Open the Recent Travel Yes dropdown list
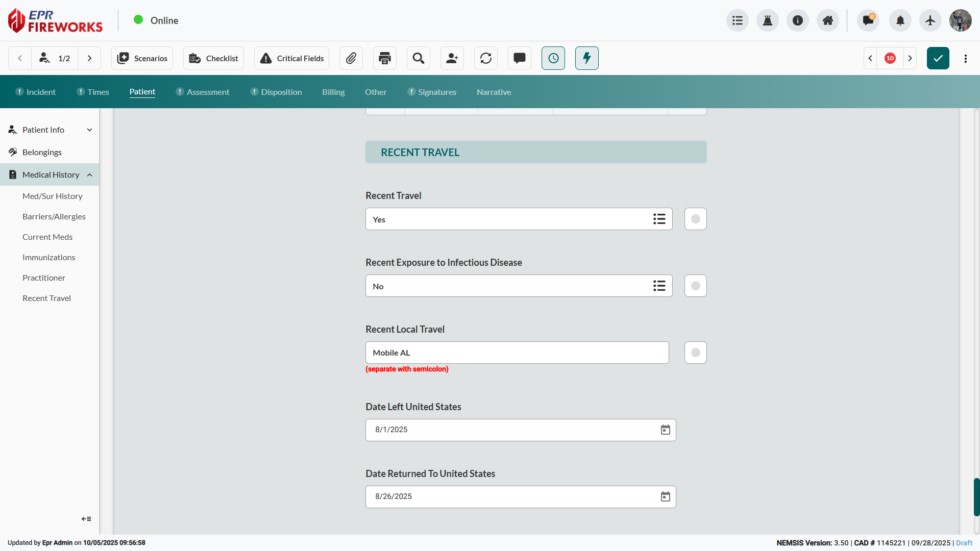Image resolution: width=980 pixels, height=551 pixels. (x=659, y=219)
